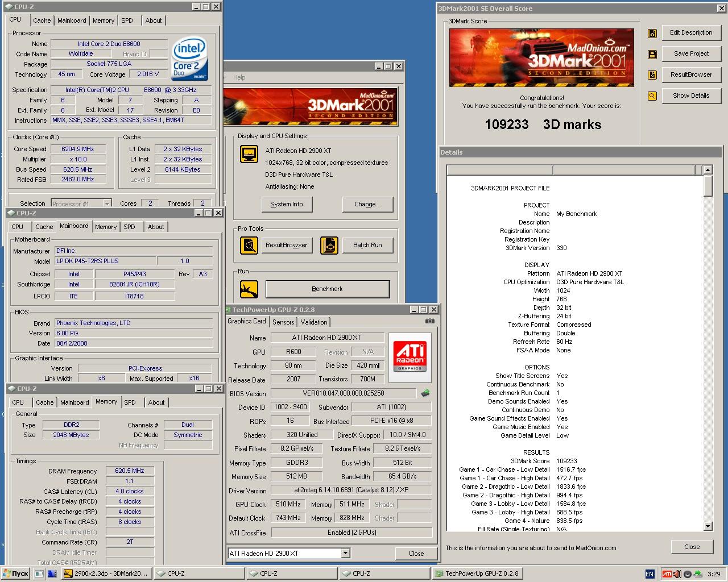Click the Details vertical scrollbar thumb
This screenshot has width=728, height=582.
click(x=708, y=186)
